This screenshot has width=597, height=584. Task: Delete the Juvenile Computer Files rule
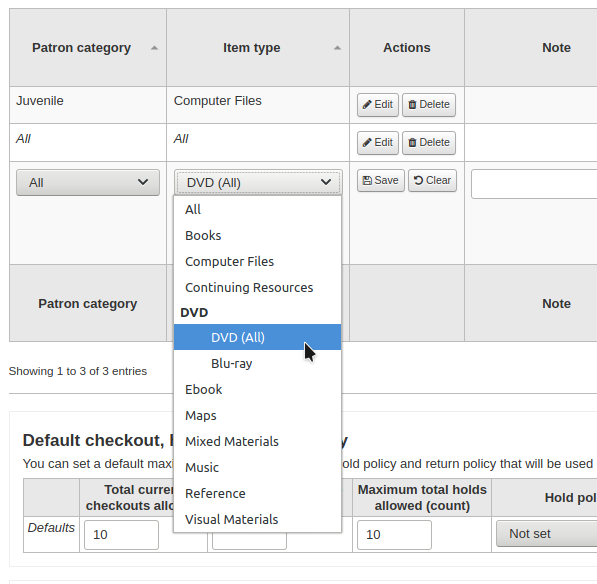429,105
